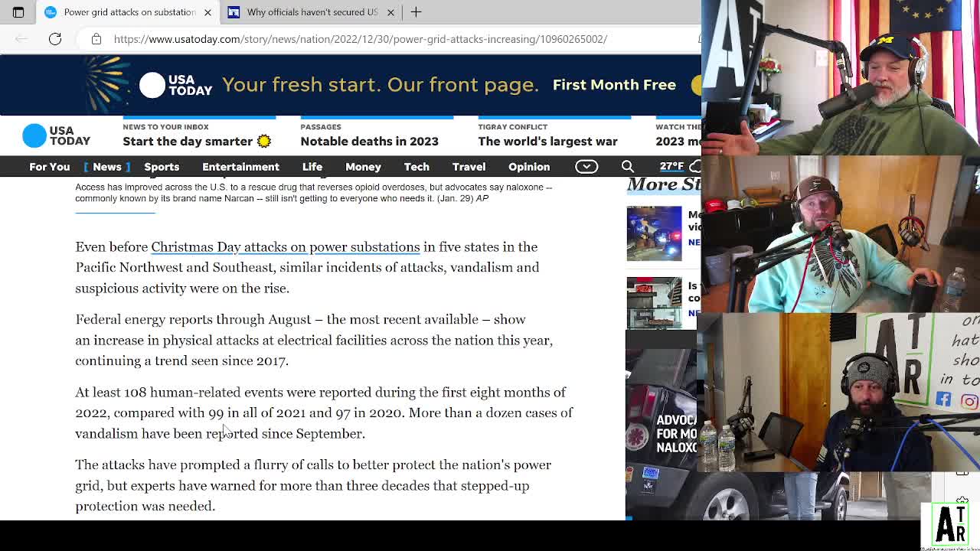The width and height of the screenshot is (980, 551).
Task: Select For You in navigation
Action: click(x=49, y=167)
